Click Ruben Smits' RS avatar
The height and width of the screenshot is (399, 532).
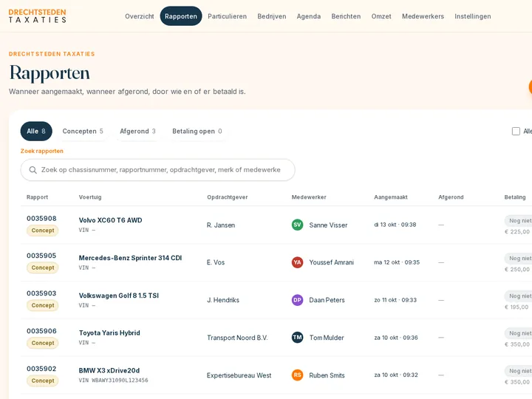tap(297, 375)
